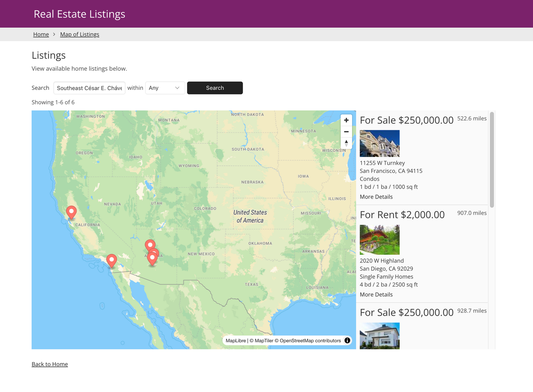
Task: View the Victorian condo listing photo
Action: click(379, 143)
